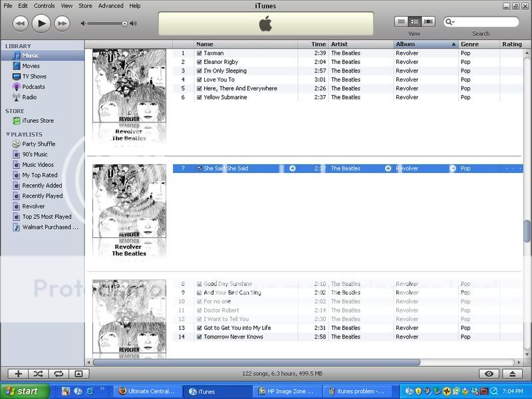Image resolution: width=532 pixels, height=399 pixels.
Task: Start playback with the Play button
Action: (41, 23)
